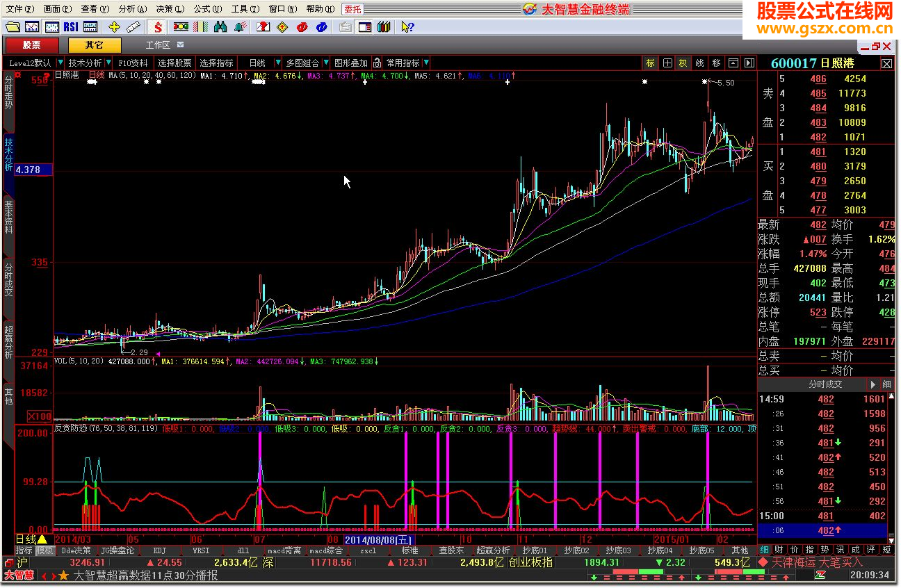
Task: Click the 选择股票 button
Action: pyautogui.click(x=174, y=63)
